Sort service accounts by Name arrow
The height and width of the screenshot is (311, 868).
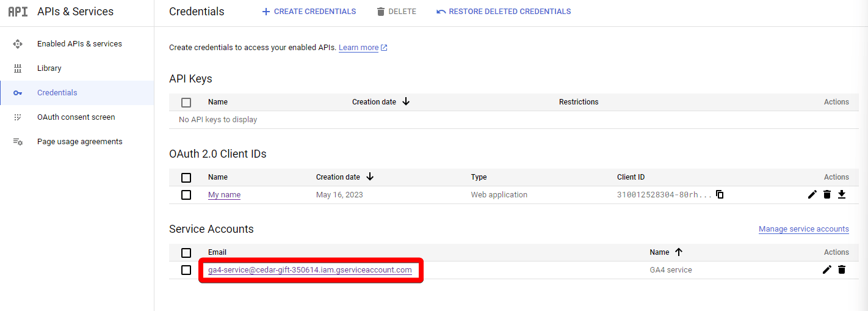(679, 252)
